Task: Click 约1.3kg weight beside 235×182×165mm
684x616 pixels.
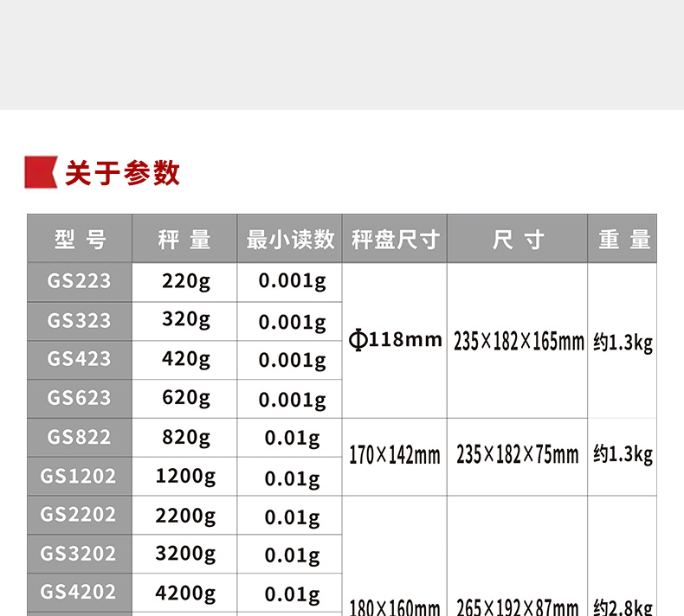Action: tap(623, 343)
